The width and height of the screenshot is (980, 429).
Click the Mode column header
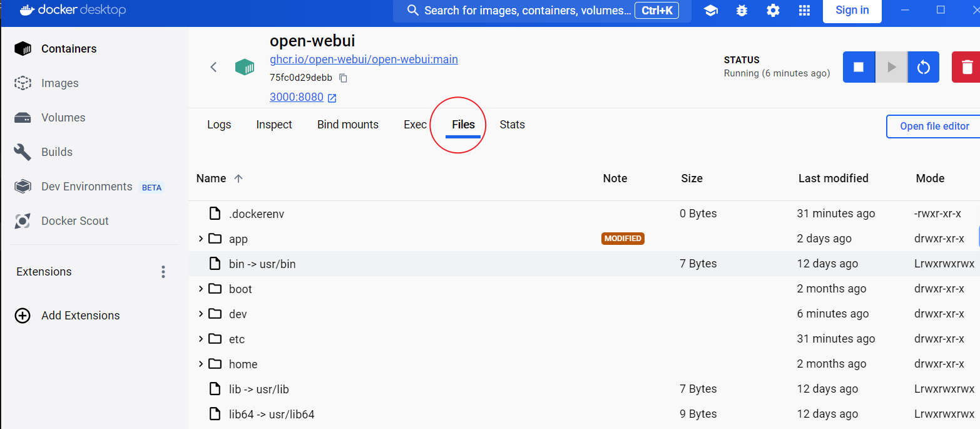click(930, 178)
